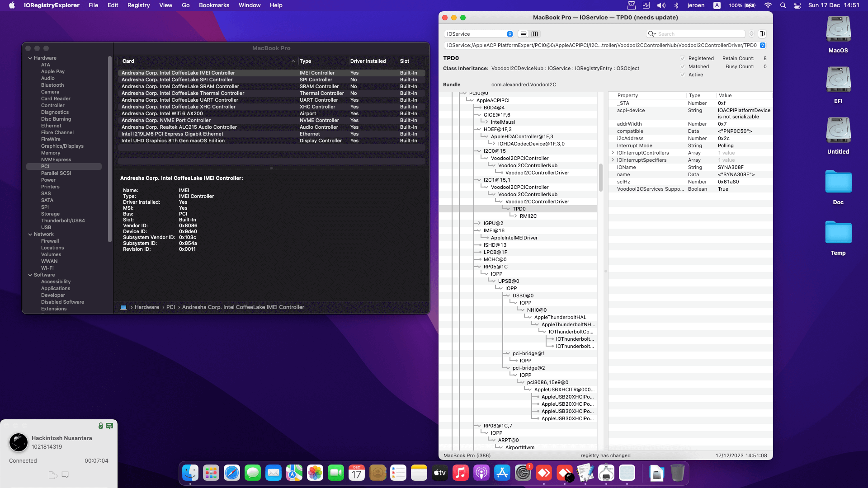This screenshot has height=488, width=868.
Task: Open the Registry menu
Action: [x=138, y=5]
